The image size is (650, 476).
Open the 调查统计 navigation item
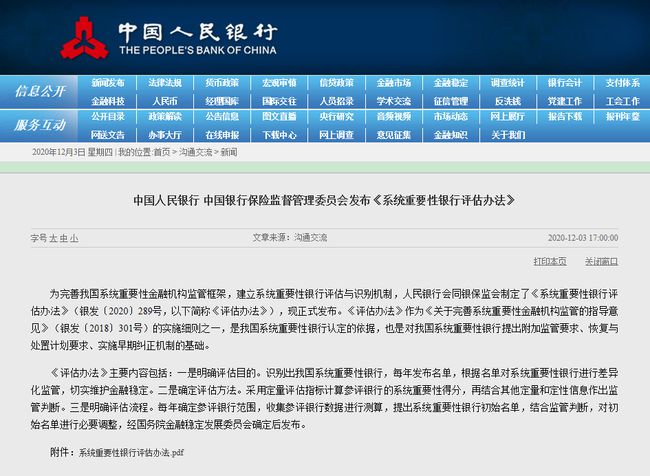coord(508,83)
